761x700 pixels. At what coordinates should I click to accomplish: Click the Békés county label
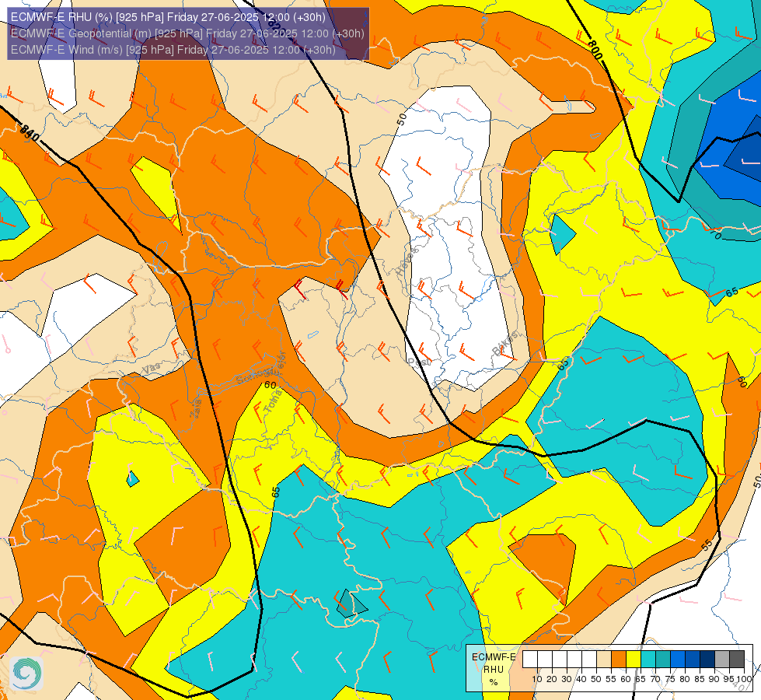pyautogui.click(x=504, y=345)
